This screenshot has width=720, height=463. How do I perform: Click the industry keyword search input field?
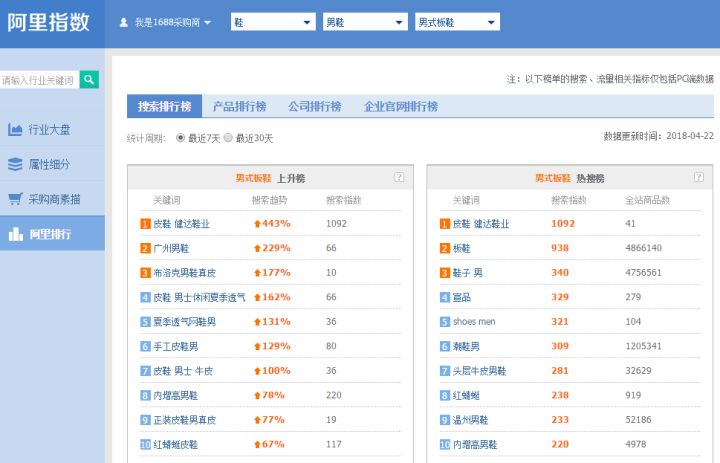pyautogui.click(x=38, y=79)
